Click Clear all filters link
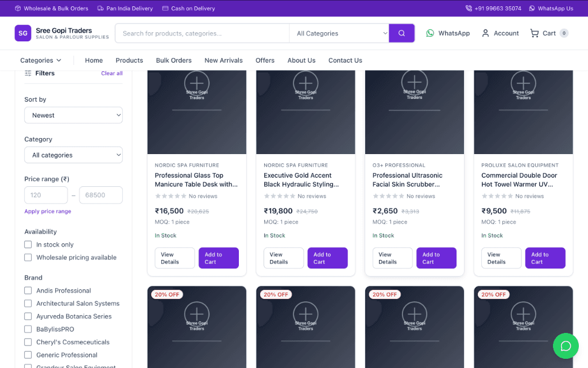 click(x=112, y=73)
